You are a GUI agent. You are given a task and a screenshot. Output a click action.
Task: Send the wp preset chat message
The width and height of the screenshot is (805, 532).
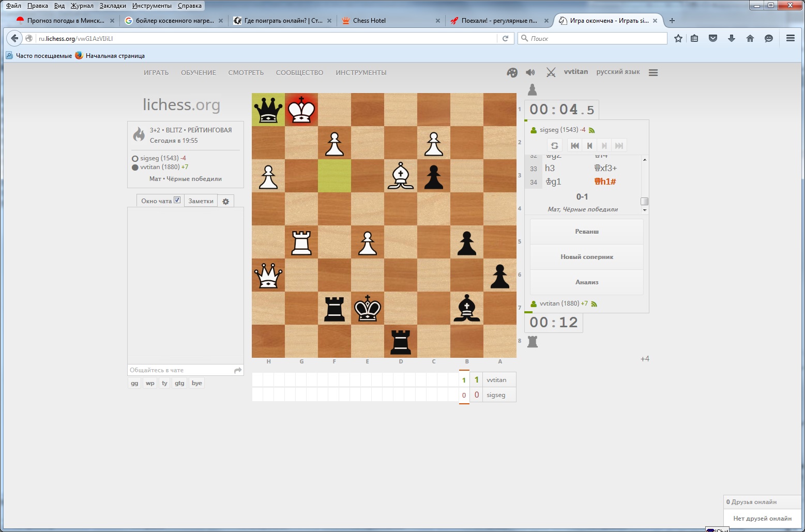[150, 383]
